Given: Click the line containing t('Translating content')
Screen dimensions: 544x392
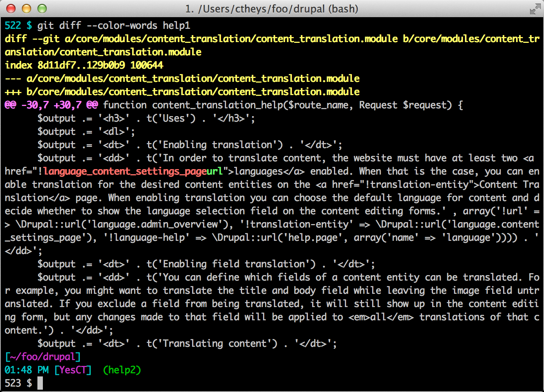Looking at the screenshot, I should pos(187,344).
